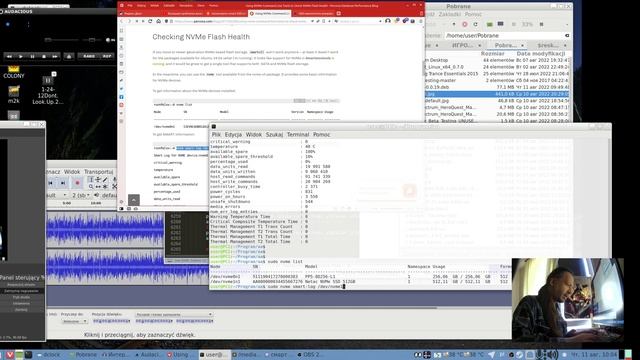This screenshot has width=640, height=360.
Task: Open Transport menu in Audacity
Action: (98, 172)
